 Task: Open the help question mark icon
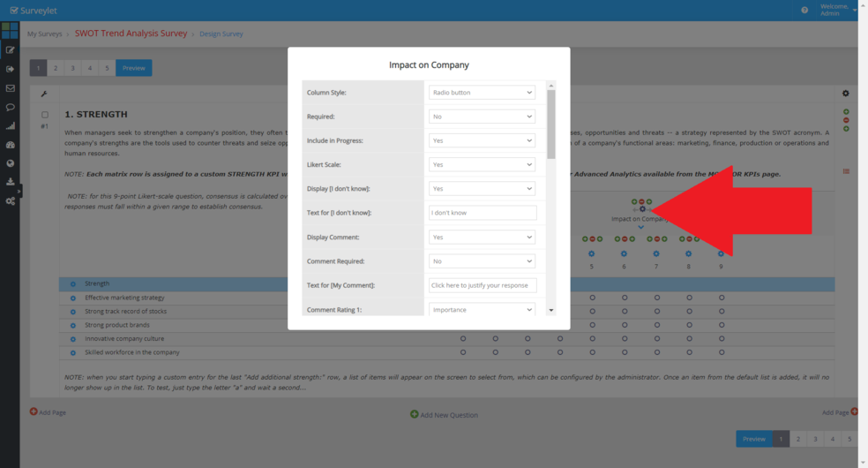pyautogui.click(x=804, y=10)
